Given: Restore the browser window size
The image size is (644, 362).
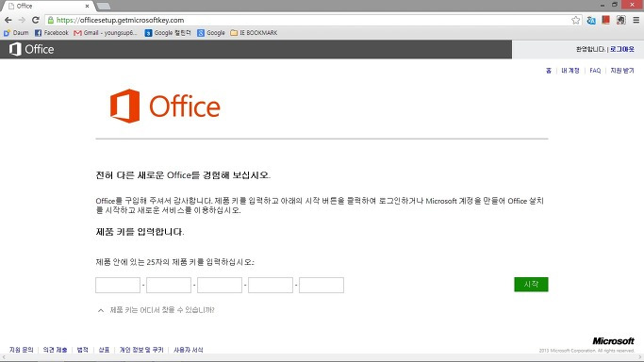Looking at the screenshot, I should tap(615, 5).
